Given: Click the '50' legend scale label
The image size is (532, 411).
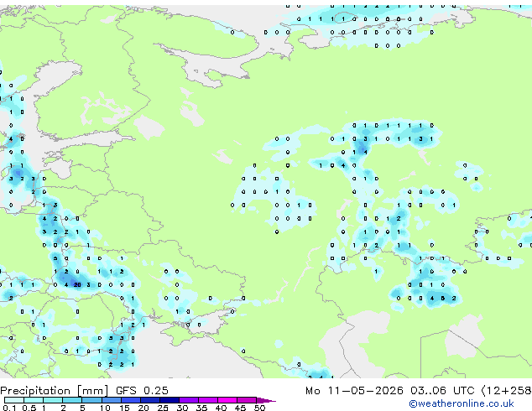Looking at the screenshot, I should click(x=259, y=408).
